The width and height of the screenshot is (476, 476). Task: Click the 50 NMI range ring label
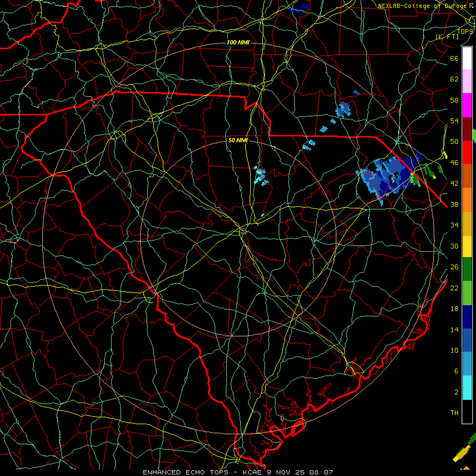point(238,140)
